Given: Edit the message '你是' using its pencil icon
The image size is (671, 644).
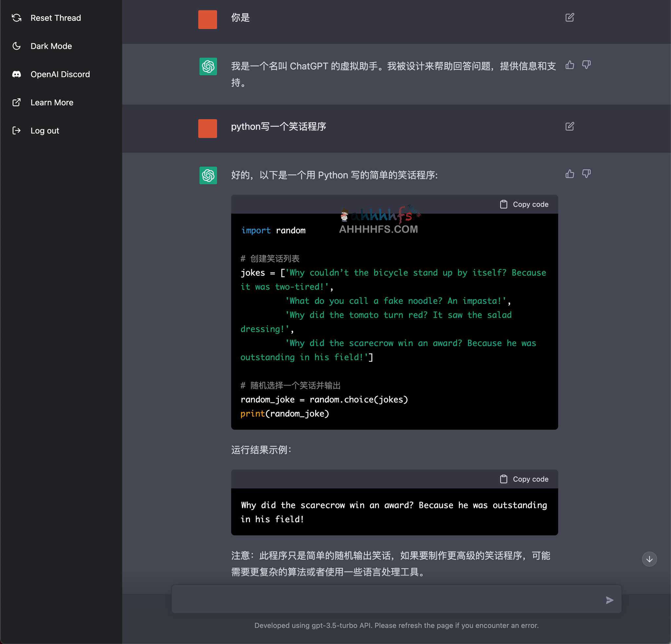Looking at the screenshot, I should point(570,17).
